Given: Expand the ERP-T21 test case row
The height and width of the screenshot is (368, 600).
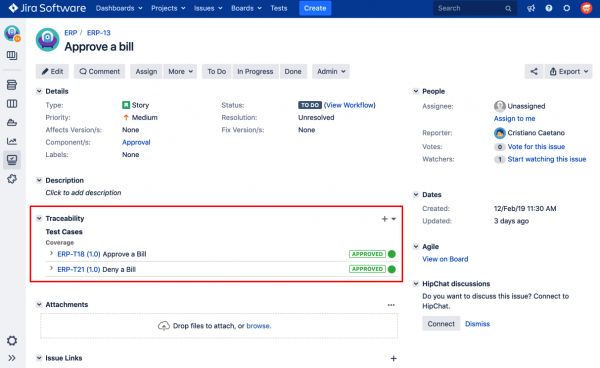Looking at the screenshot, I should 51,269.
